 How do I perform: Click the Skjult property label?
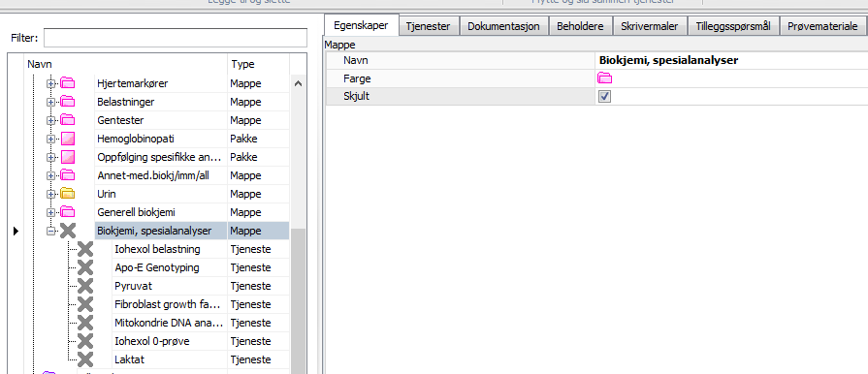(x=357, y=96)
